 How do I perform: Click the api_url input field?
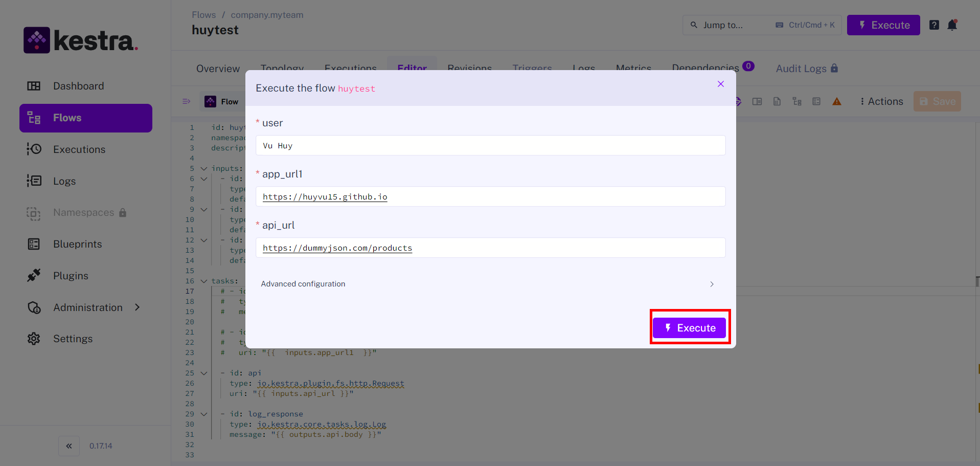pos(490,248)
